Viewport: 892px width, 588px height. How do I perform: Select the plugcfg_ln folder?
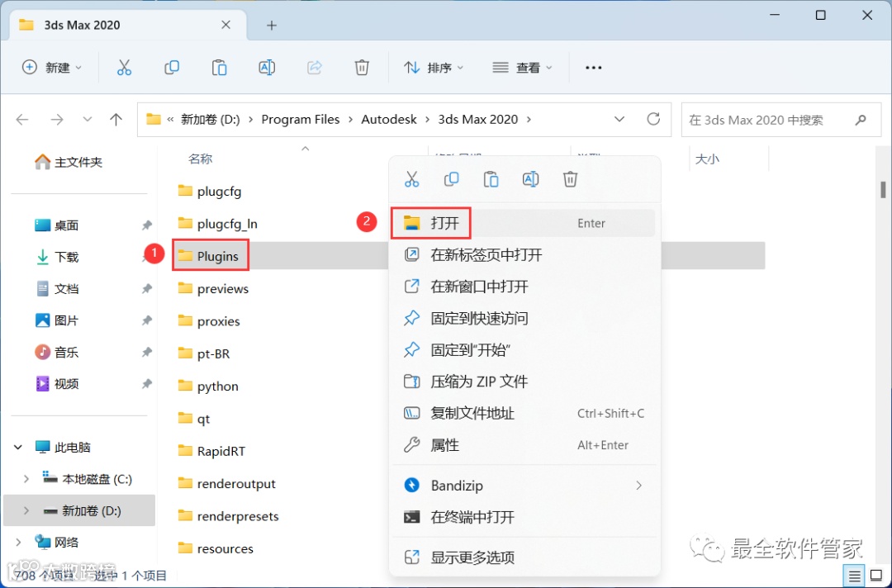[x=217, y=224]
